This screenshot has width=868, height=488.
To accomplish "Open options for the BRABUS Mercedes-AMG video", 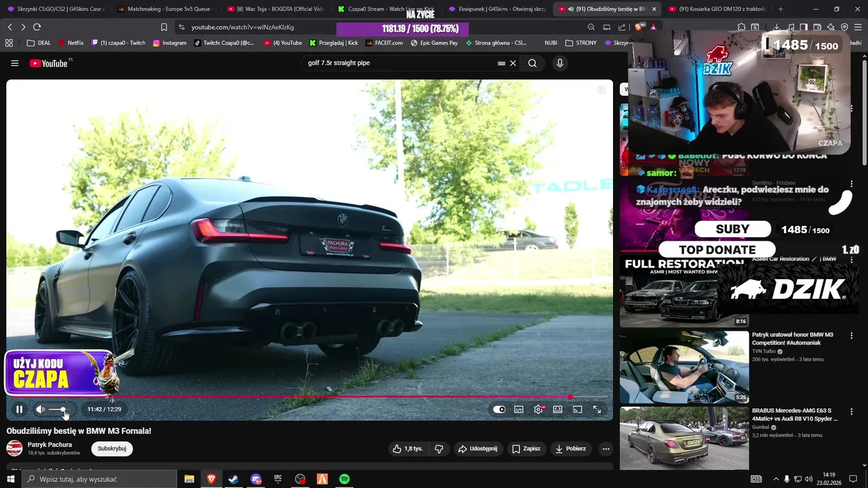I will 851,411.
